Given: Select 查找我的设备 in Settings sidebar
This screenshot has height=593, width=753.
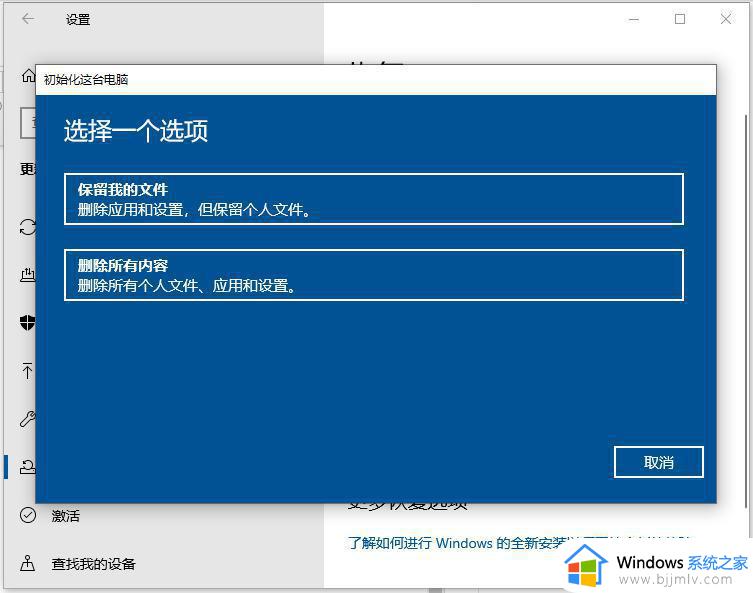Looking at the screenshot, I should (x=93, y=564).
